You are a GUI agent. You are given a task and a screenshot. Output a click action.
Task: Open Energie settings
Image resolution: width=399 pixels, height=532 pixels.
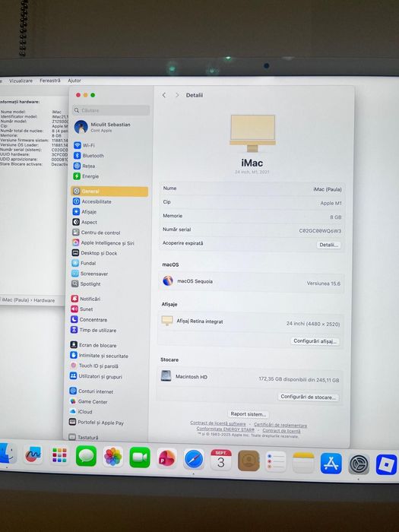click(86, 176)
